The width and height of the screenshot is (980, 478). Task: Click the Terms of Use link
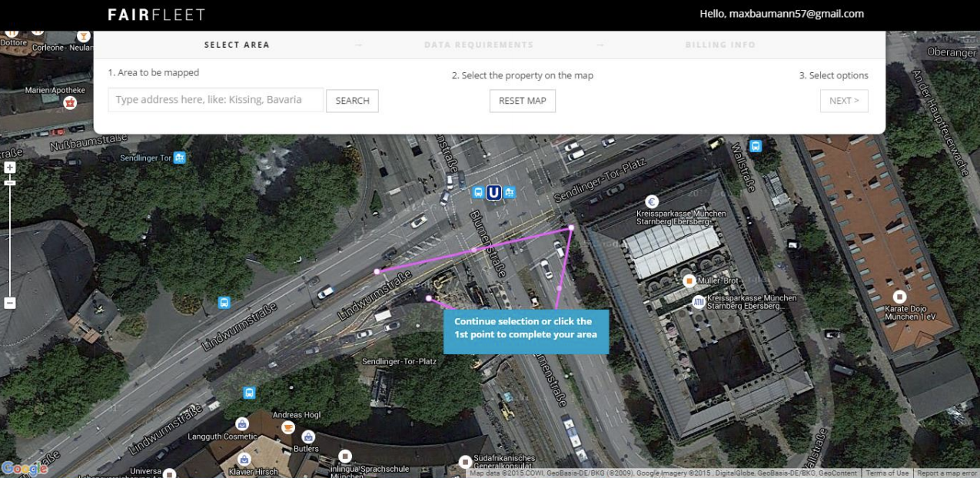(887, 473)
